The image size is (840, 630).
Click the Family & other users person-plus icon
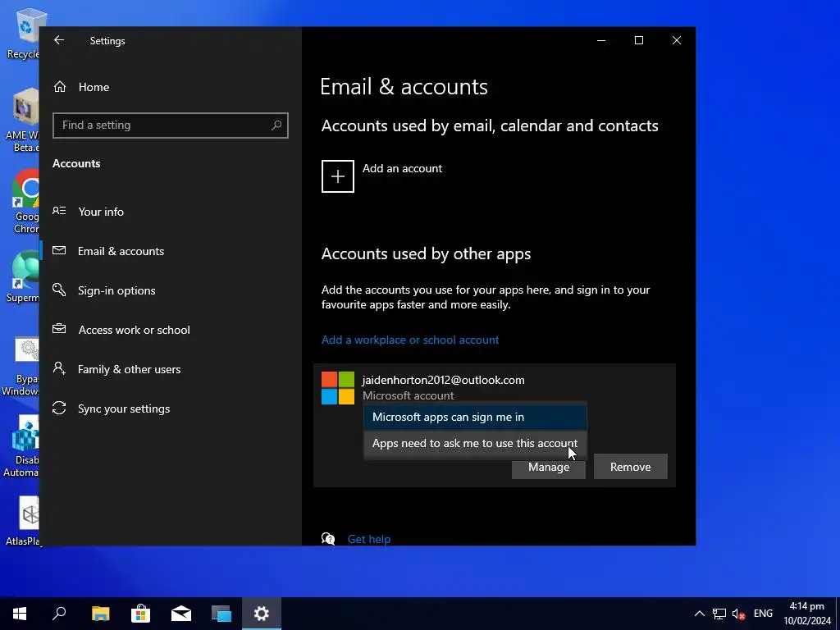pyautogui.click(x=59, y=368)
